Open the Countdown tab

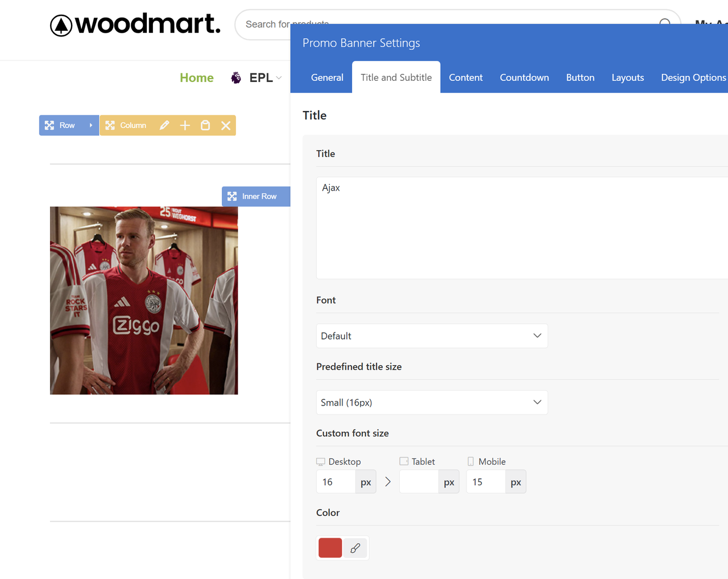[x=524, y=77]
